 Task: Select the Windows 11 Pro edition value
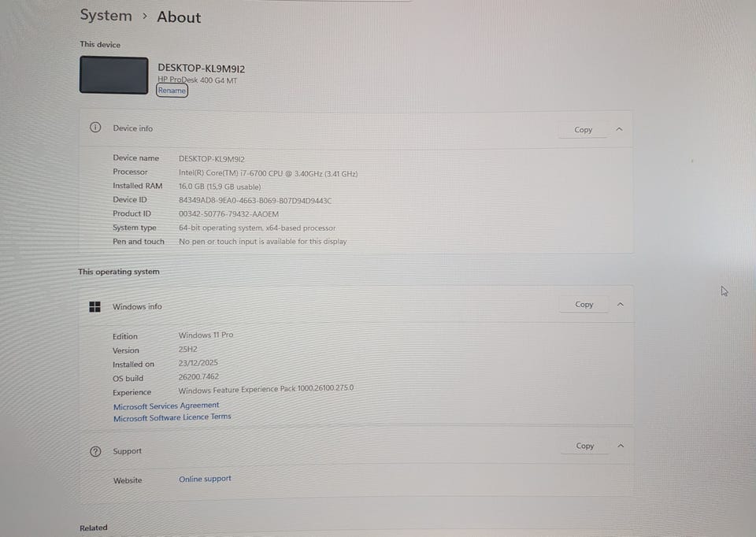[206, 335]
